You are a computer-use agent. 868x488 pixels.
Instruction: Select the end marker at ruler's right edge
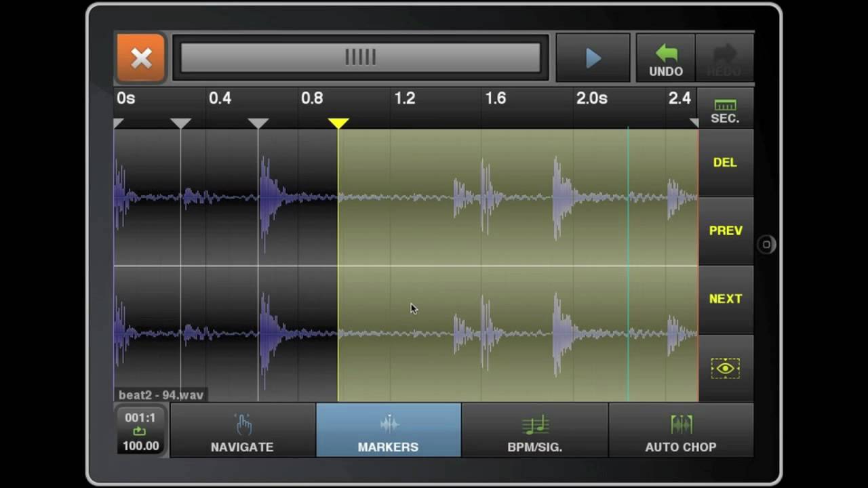[694, 123]
